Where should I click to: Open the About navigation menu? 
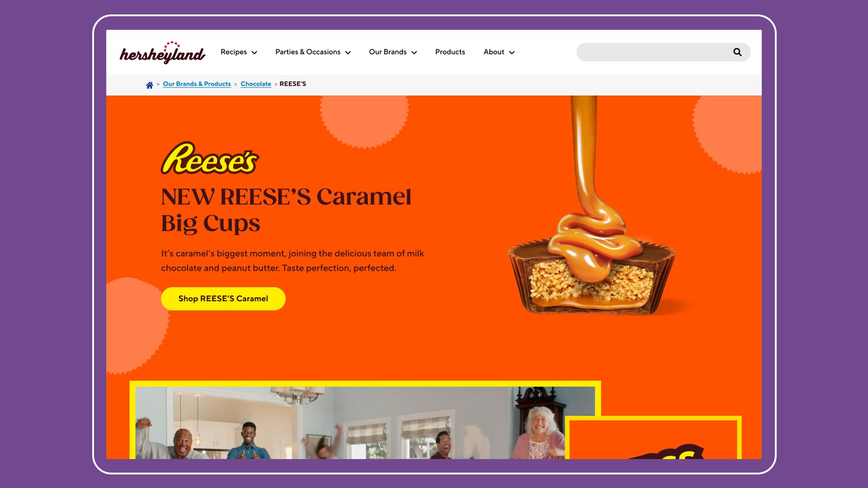(498, 52)
